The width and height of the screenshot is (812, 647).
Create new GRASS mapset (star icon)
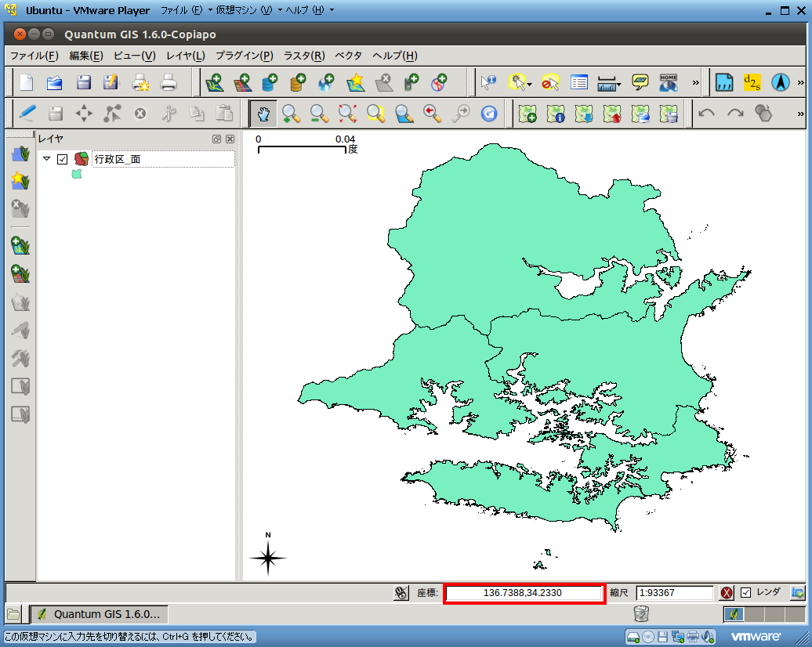(x=20, y=181)
